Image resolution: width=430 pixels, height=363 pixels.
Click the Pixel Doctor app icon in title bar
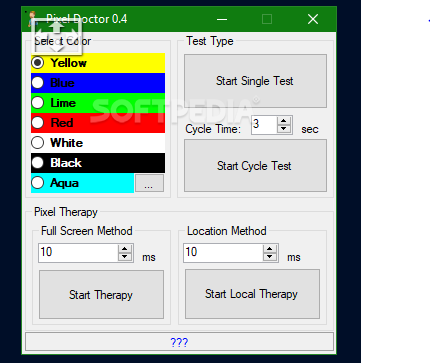coord(33,19)
